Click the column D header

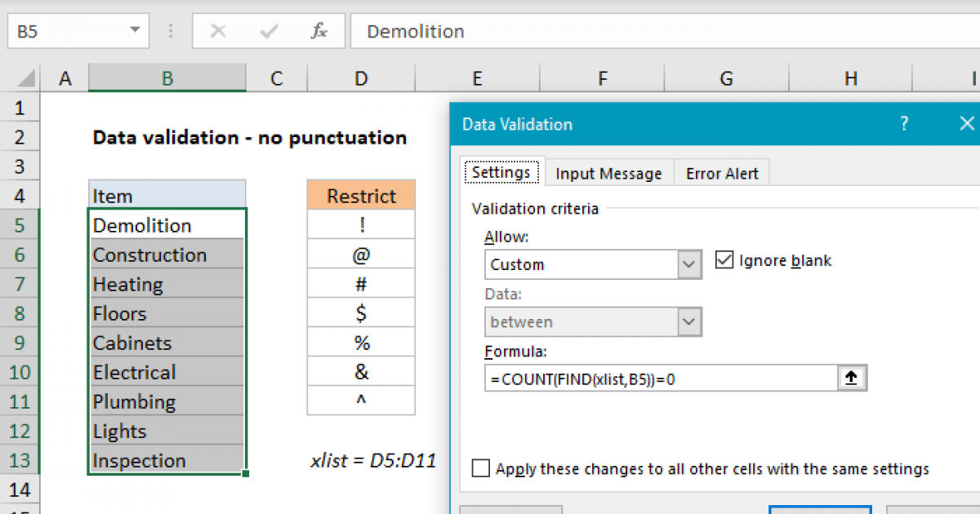point(360,78)
